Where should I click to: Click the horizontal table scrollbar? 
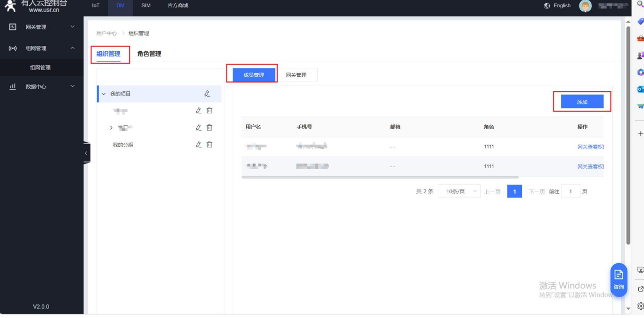[380, 178]
